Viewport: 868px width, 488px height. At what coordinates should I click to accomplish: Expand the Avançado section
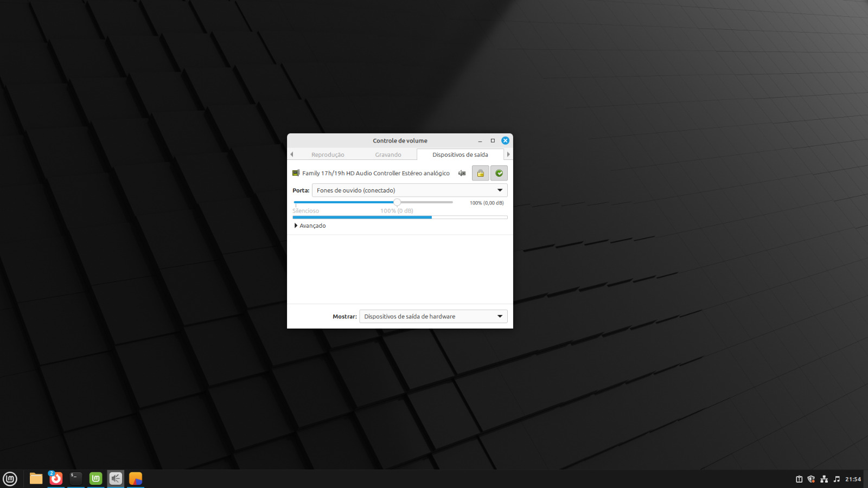(x=310, y=226)
